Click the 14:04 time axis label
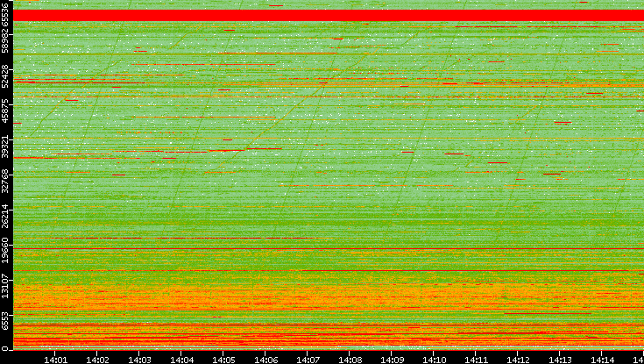The height and width of the screenshot is (364, 644). coord(181,360)
